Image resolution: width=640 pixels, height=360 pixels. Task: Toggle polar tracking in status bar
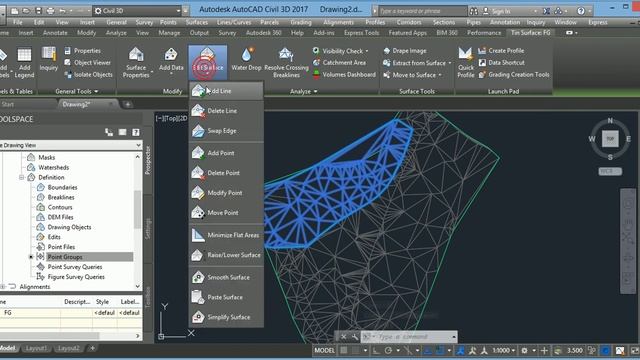pyautogui.click(x=388, y=350)
